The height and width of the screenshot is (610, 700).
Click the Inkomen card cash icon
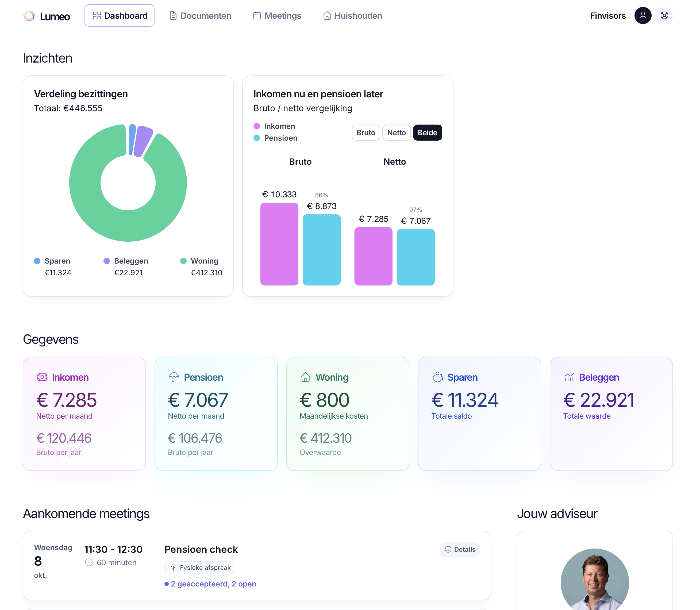click(42, 377)
